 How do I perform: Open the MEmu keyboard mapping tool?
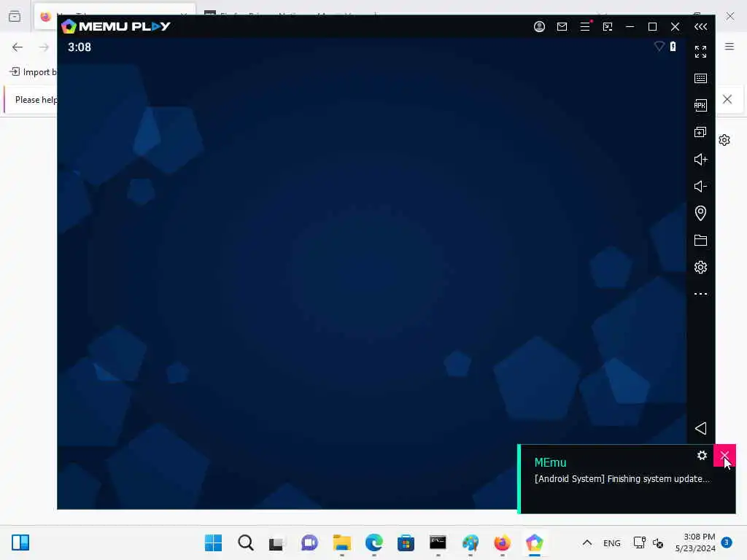point(700,78)
